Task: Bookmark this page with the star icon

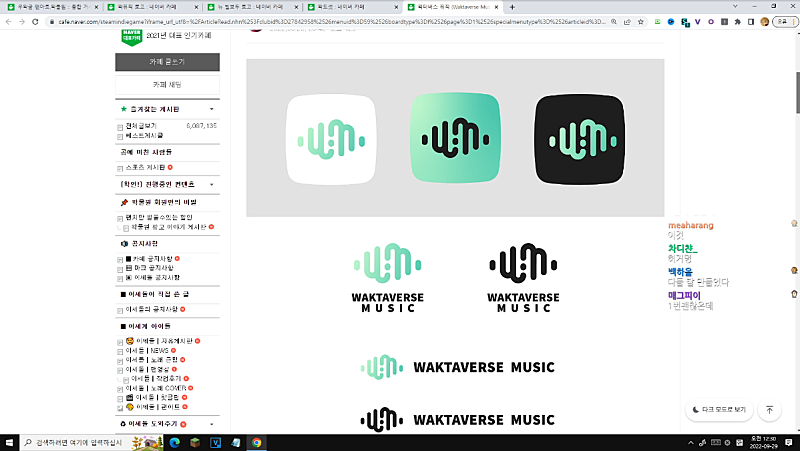Action: pos(641,22)
